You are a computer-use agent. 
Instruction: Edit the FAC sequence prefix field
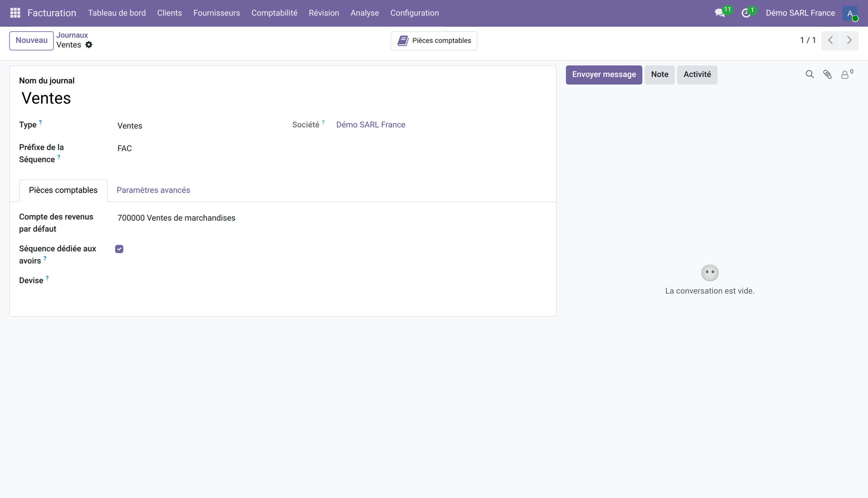point(195,148)
